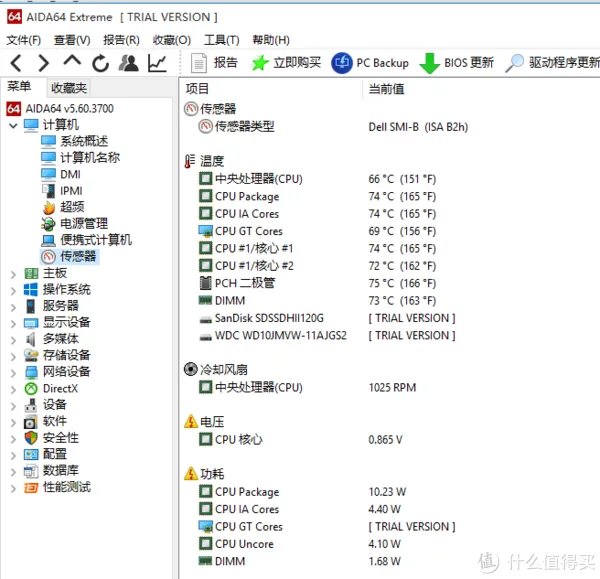
Task: Click the 立即购买 buy now button
Action: coord(286,63)
